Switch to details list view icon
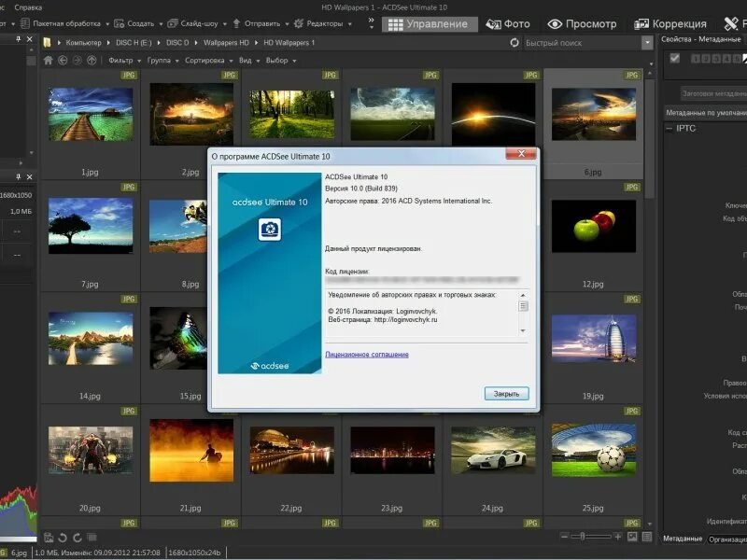The width and height of the screenshot is (747, 560). (x=647, y=537)
